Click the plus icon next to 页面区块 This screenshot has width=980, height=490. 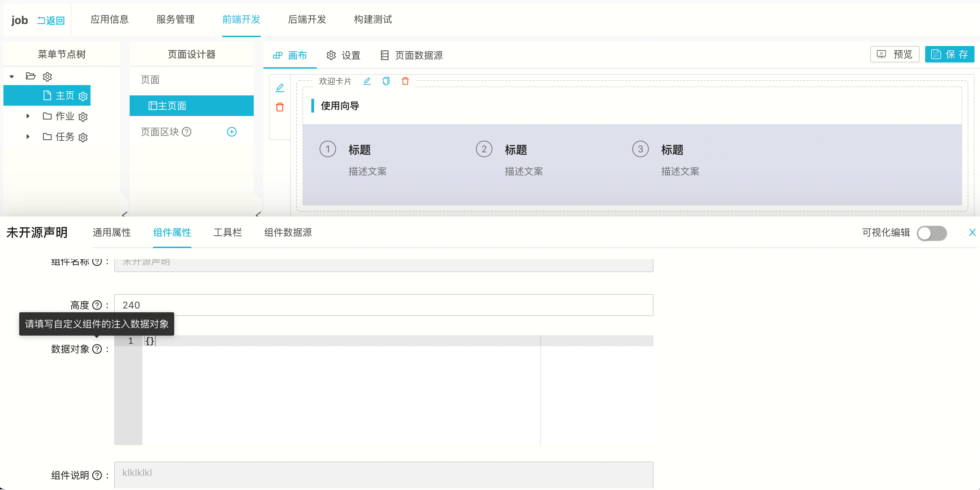coord(232,132)
